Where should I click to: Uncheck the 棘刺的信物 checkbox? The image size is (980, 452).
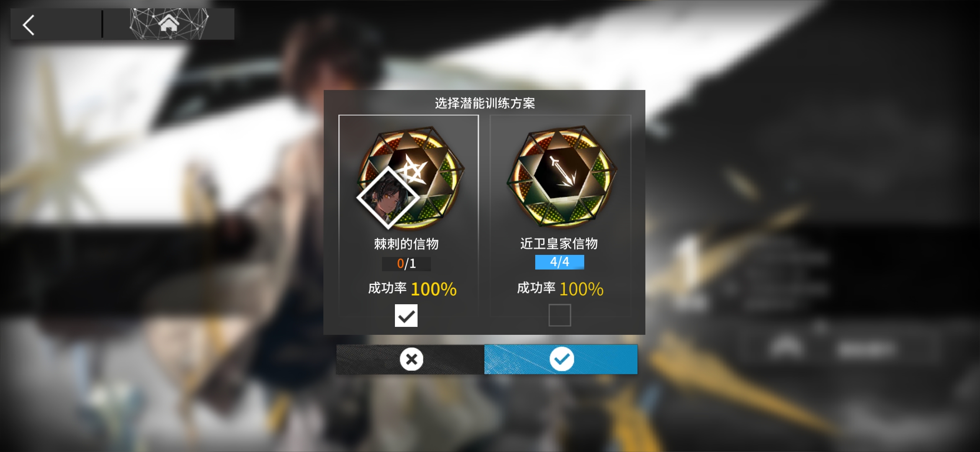406,316
